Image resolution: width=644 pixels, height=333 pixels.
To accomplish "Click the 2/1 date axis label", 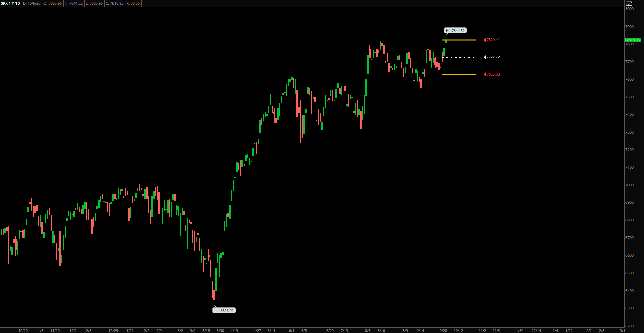I will coord(589,331).
